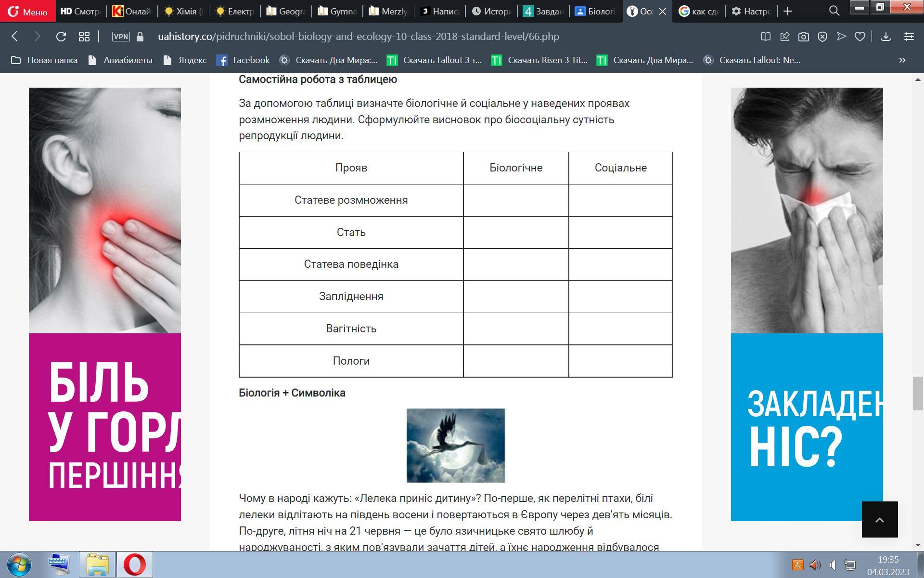Open Easy Setup sliders icon
This screenshot has width=924, height=578.
click(x=909, y=37)
